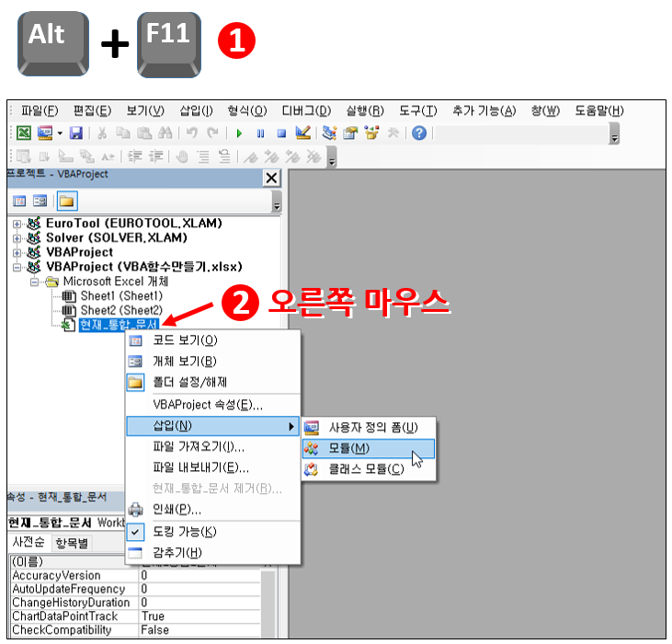Select 클래스 모듈(C) in the submenu
Image resolution: width=672 pixels, height=644 pixels.
click(369, 469)
